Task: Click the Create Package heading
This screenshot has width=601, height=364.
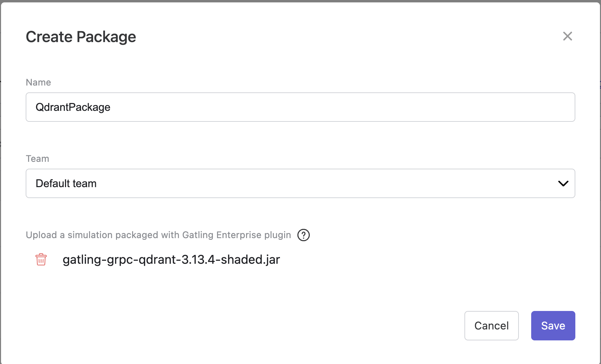Action: (x=81, y=37)
